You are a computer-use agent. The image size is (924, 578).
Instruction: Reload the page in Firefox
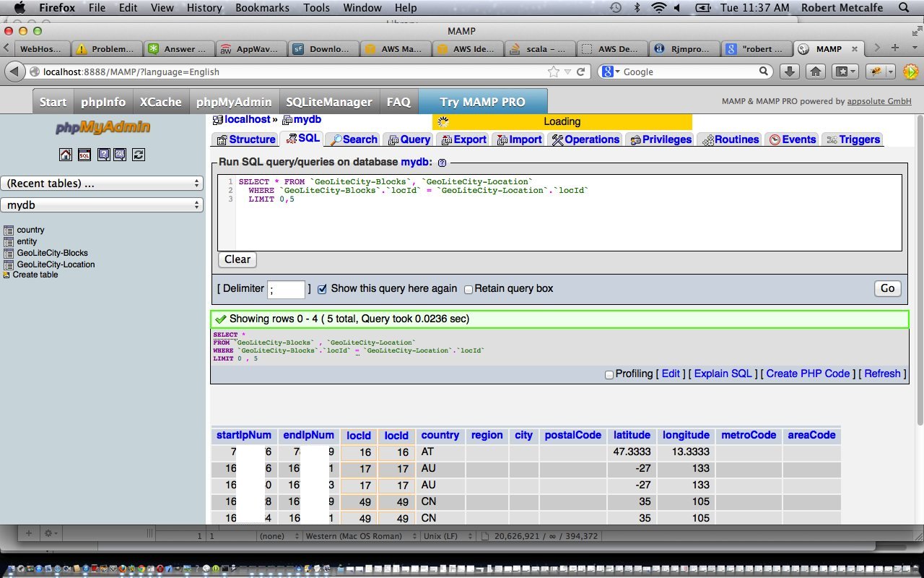pyautogui.click(x=580, y=72)
